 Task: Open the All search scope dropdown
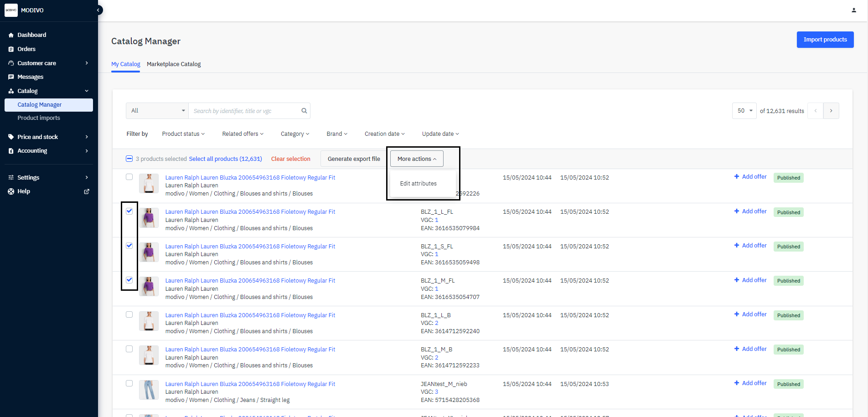tap(157, 111)
